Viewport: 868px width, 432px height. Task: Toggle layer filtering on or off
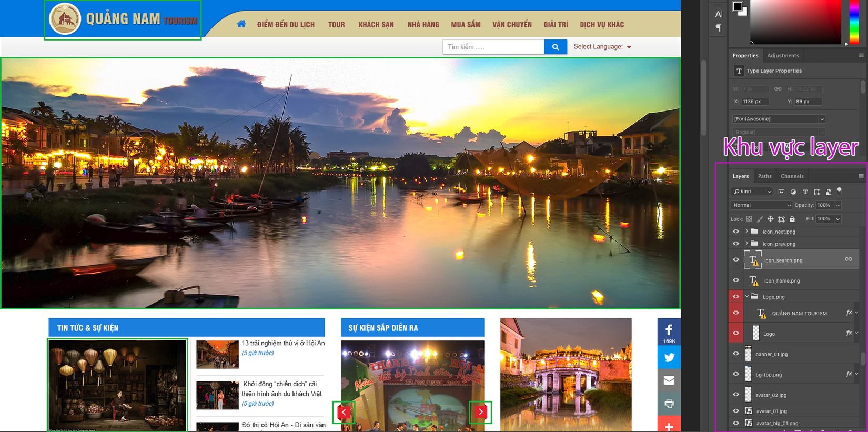point(840,190)
